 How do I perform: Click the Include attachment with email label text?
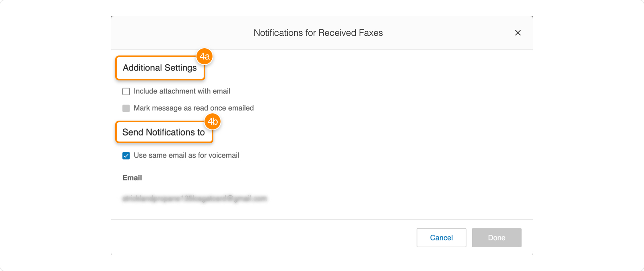click(182, 91)
